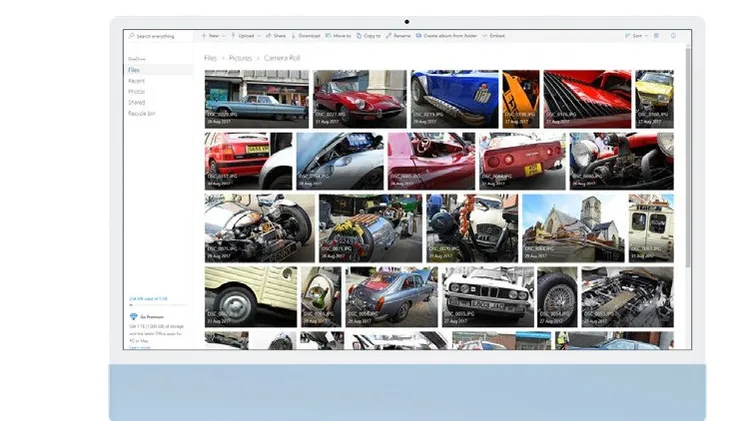
Task: Open the green bottle in car photo
Action: pyautogui.click(x=321, y=297)
